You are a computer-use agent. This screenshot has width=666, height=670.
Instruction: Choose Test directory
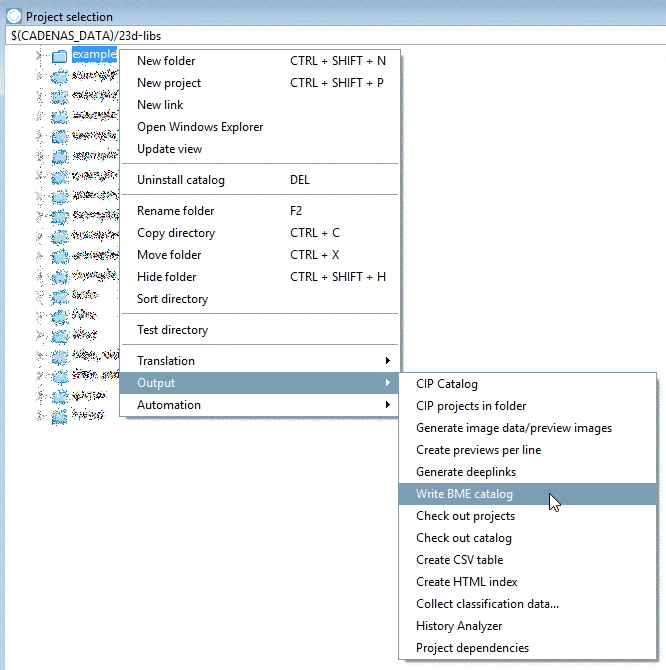pyautogui.click(x=260, y=330)
